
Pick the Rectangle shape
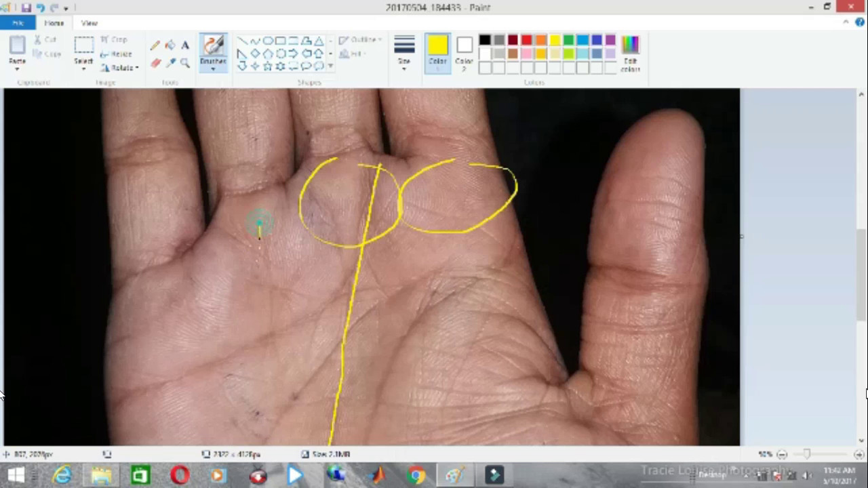(x=280, y=41)
